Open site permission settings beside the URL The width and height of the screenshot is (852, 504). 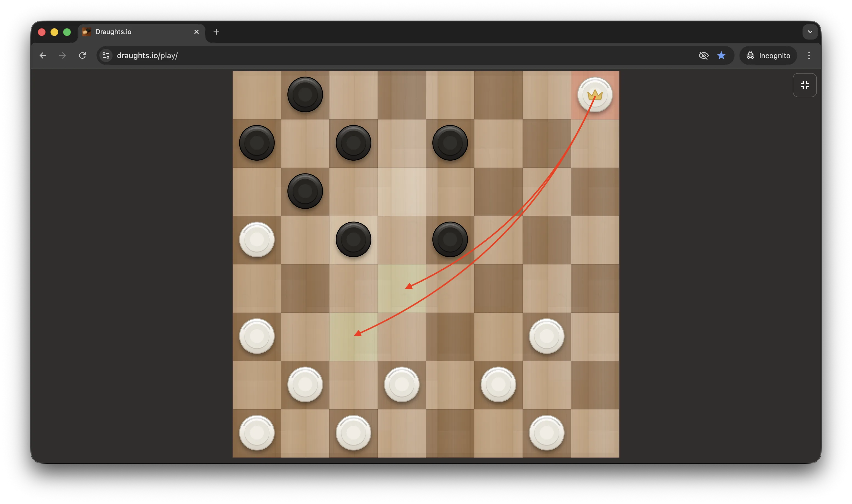click(x=105, y=55)
